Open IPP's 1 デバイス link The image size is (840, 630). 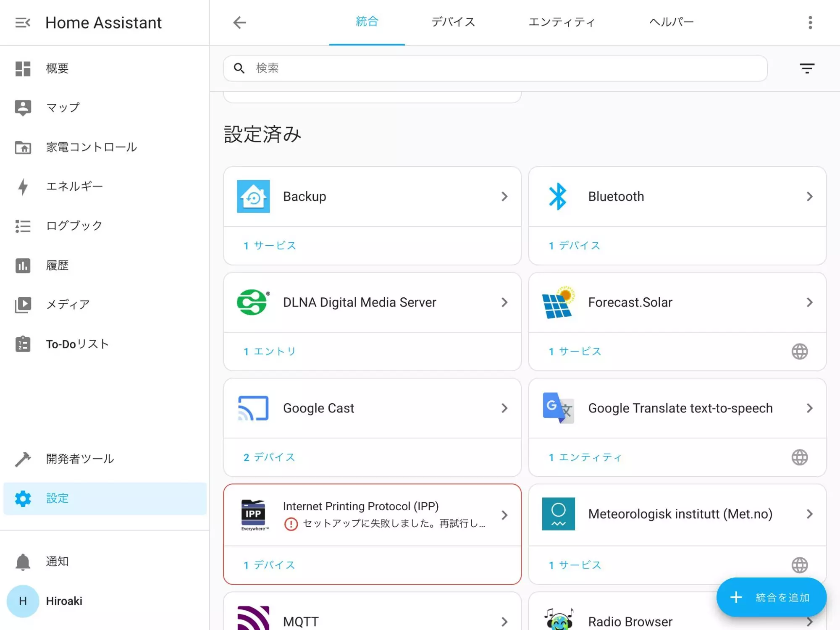coord(269,565)
